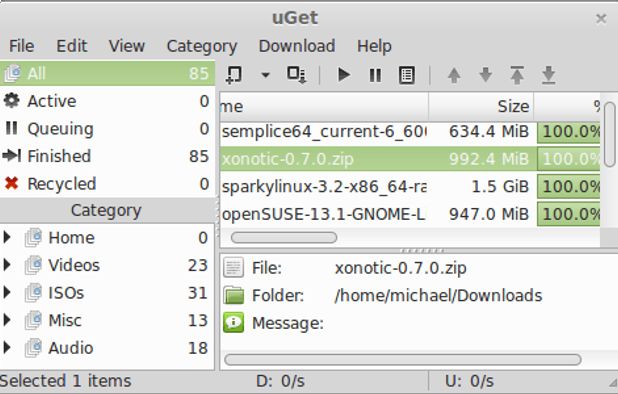Click the /home/michael/Downloads folder path

tap(438, 296)
